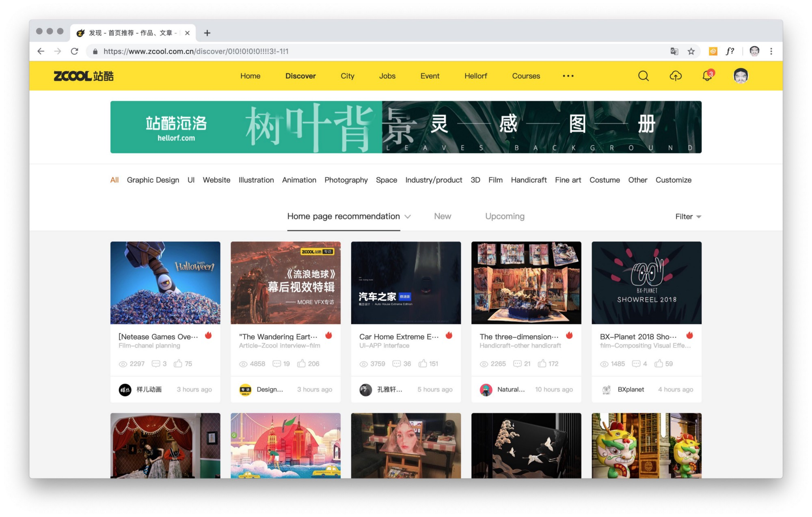Open the notifications bell icon

click(x=707, y=76)
